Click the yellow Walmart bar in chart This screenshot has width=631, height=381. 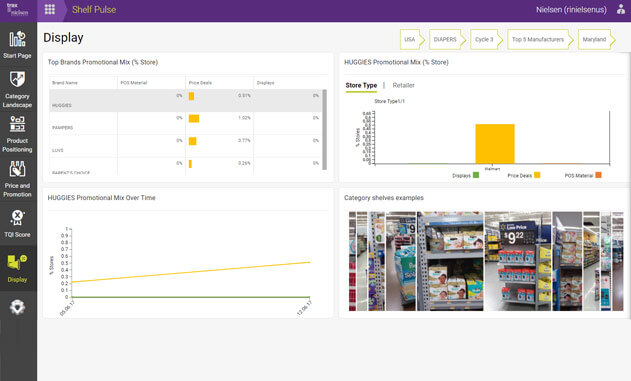pyautogui.click(x=495, y=144)
